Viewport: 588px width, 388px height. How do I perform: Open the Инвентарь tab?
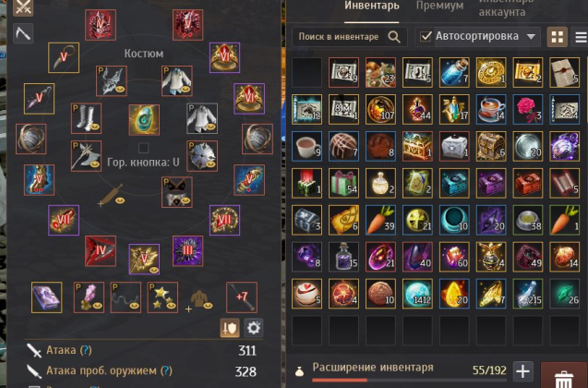(x=372, y=6)
